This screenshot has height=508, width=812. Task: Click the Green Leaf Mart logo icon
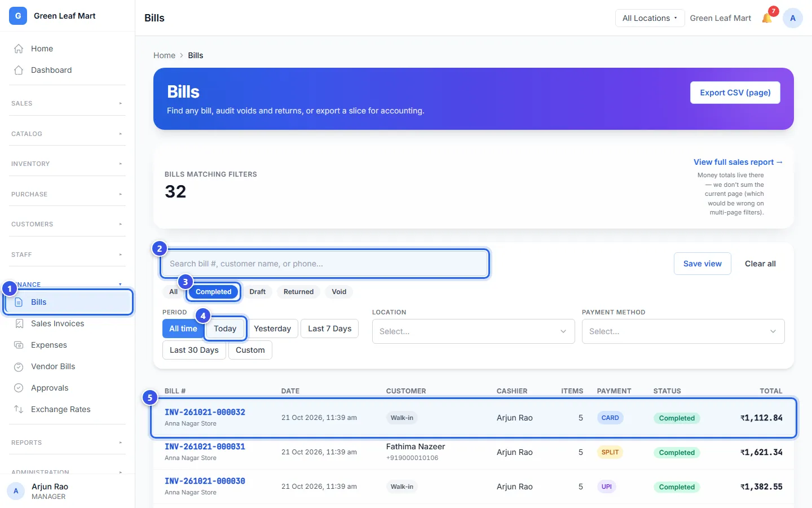point(18,16)
